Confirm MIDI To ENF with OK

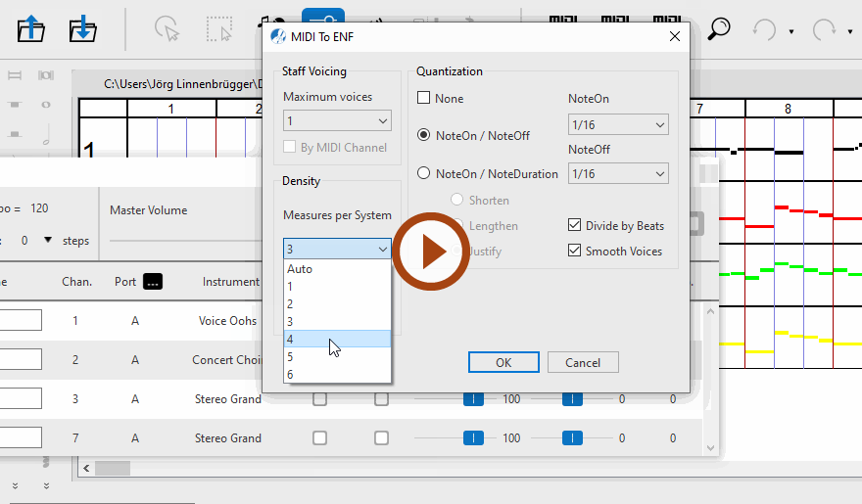pos(503,362)
